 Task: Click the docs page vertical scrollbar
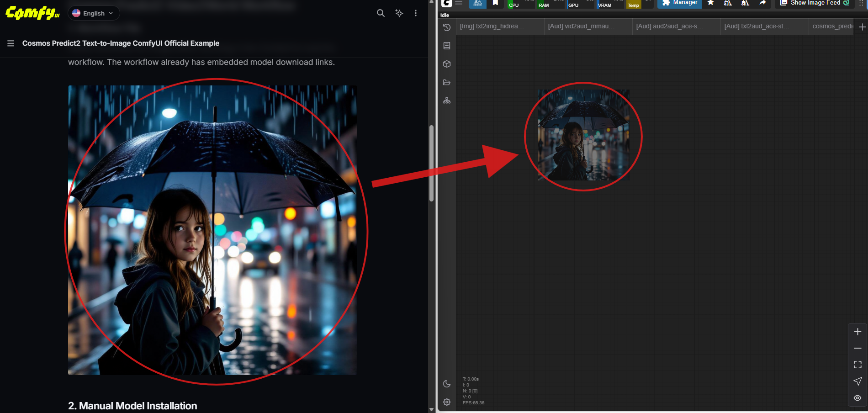(431, 164)
